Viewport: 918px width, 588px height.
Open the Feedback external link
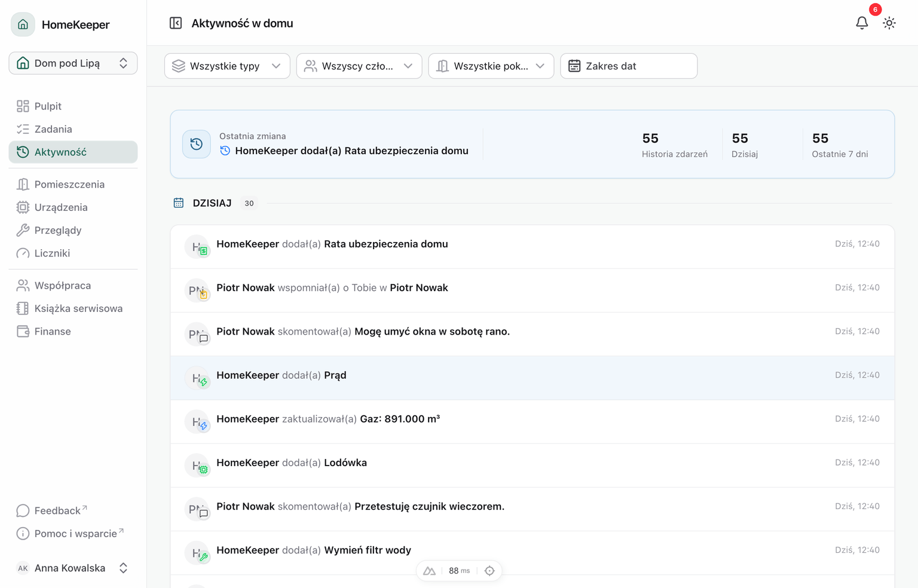click(73, 511)
